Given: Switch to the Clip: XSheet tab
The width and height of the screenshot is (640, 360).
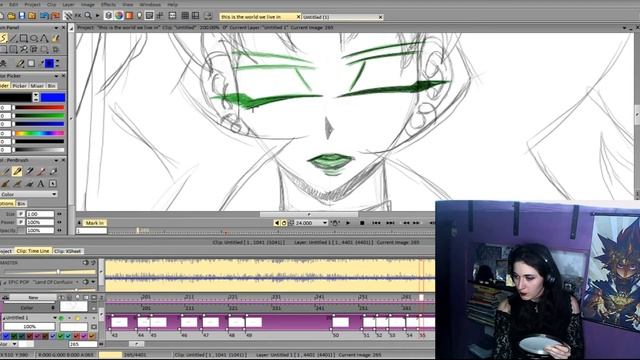Looking at the screenshot, I should pos(68,251).
